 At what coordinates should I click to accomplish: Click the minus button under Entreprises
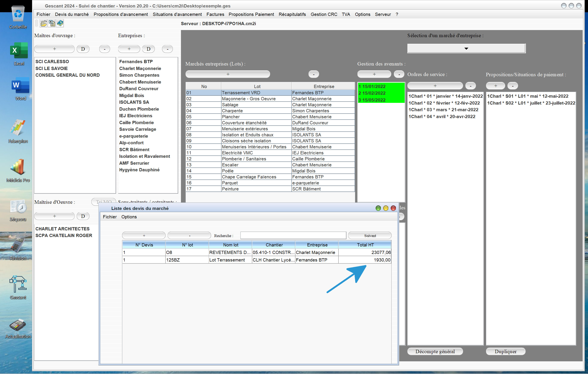(x=167, y=49)
